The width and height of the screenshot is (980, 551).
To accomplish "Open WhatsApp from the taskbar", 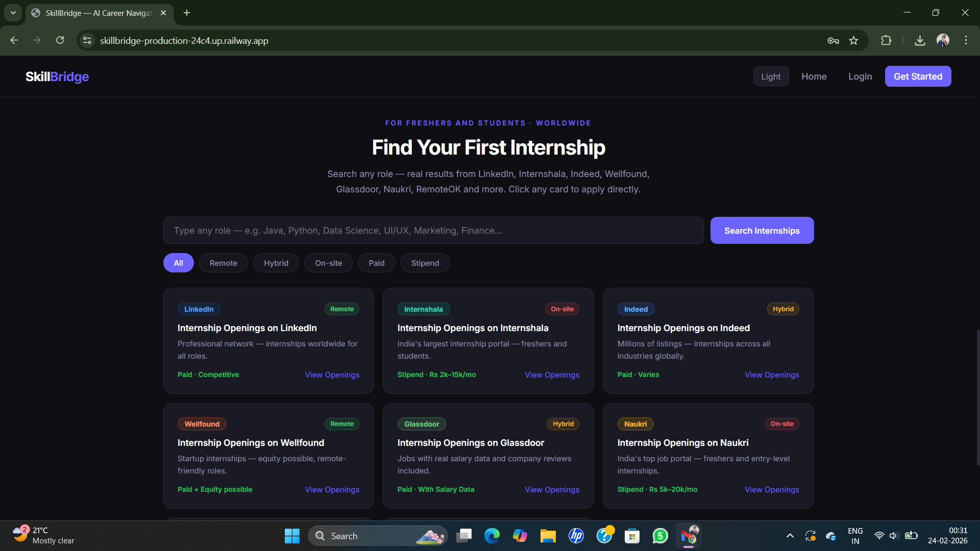I will (x=659, y=536).
